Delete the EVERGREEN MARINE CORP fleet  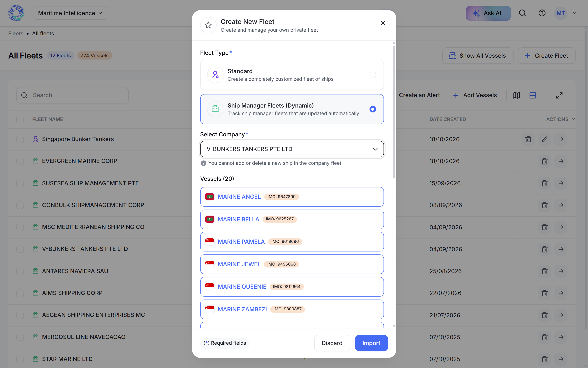544,161
